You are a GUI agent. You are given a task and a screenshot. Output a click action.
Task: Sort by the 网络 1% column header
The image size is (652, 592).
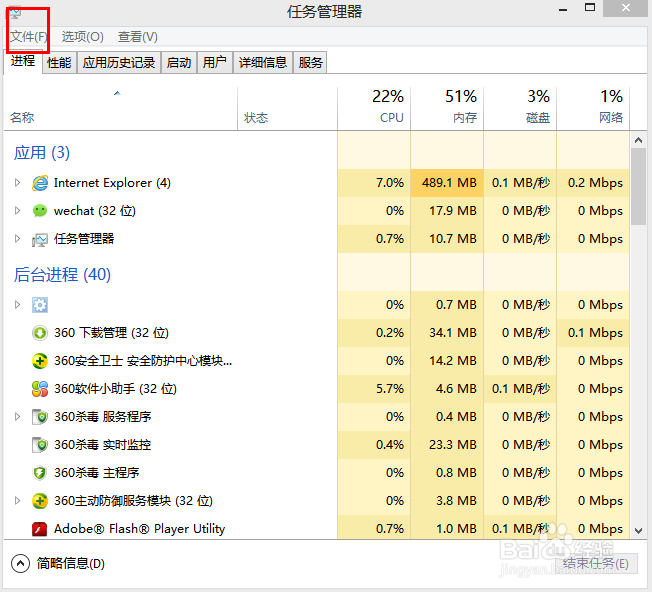[x=593, y=109]
